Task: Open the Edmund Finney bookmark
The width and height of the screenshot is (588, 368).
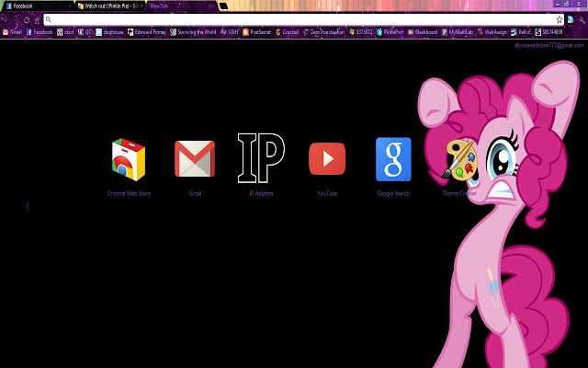Action: tap(147, 32)
